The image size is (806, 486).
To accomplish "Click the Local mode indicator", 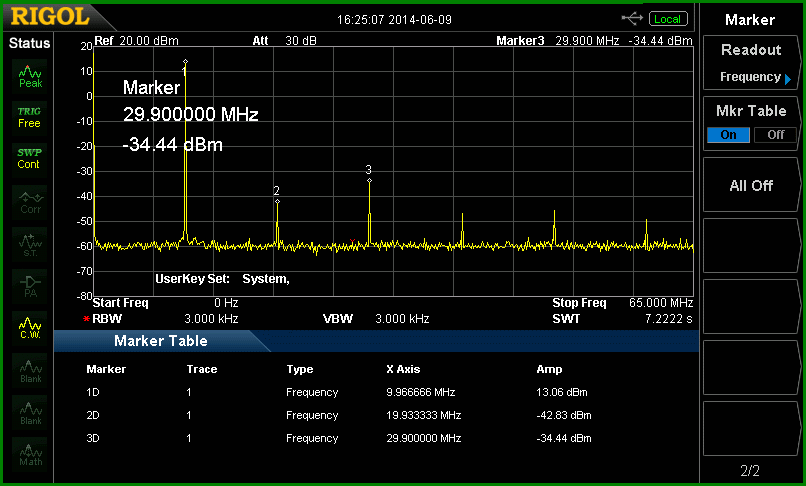I will (x=668, y=19).
